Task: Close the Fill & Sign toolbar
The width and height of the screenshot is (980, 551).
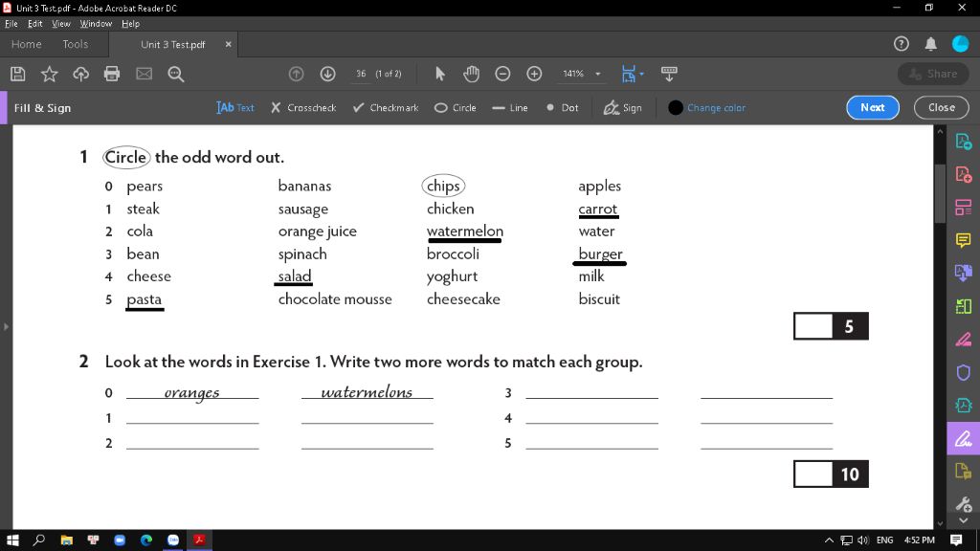Action: [x=942, y=107]
